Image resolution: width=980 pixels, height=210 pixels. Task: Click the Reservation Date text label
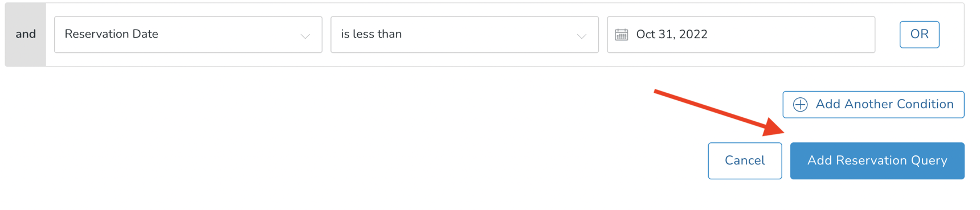coord(111,34)
